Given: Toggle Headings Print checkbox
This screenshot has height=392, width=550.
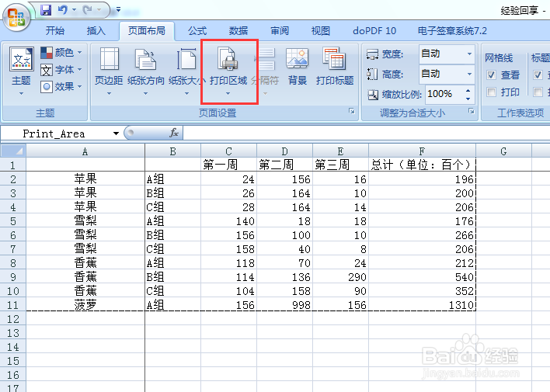Looking at the screenshot, I should 538,92.
